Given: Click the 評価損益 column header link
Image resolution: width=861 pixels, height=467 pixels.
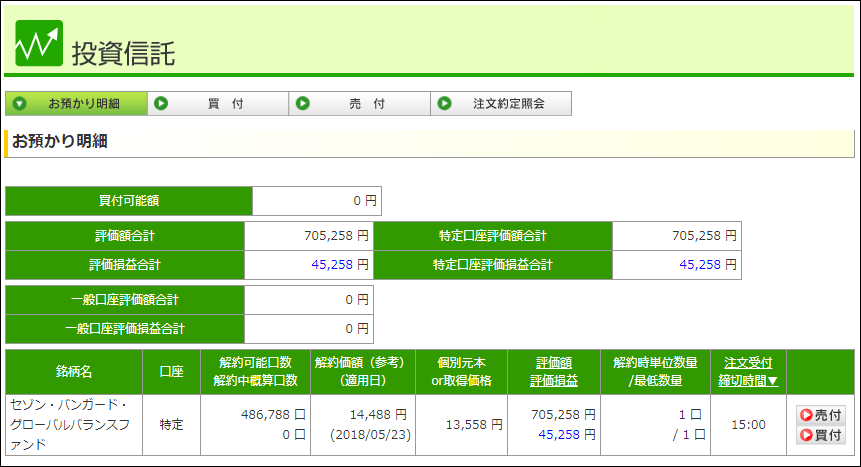Looking at the screenshot, I should (x=553, y=381).
